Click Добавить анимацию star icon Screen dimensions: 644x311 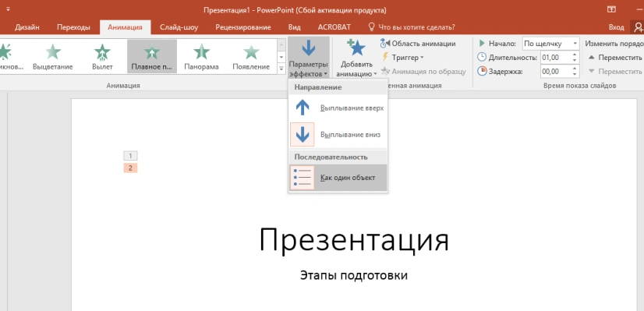(x=356, y=48)
